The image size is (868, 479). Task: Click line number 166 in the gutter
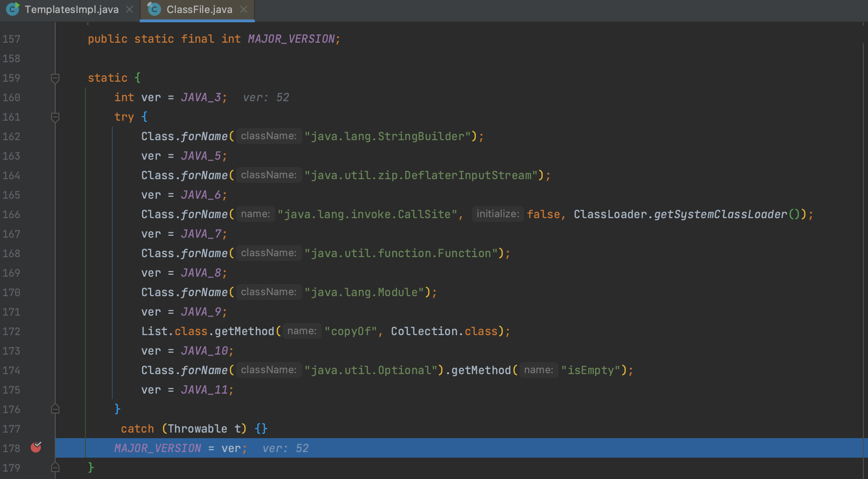12,214
